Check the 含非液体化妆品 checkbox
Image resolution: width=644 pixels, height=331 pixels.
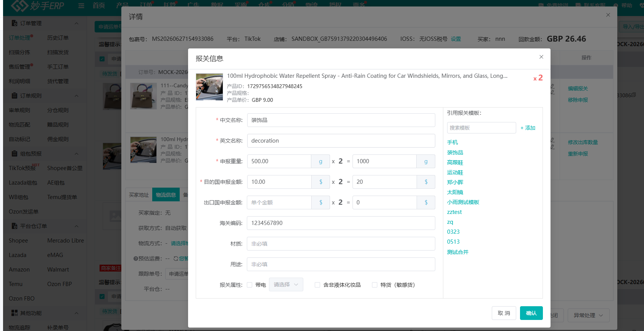(x=317, y=285)
